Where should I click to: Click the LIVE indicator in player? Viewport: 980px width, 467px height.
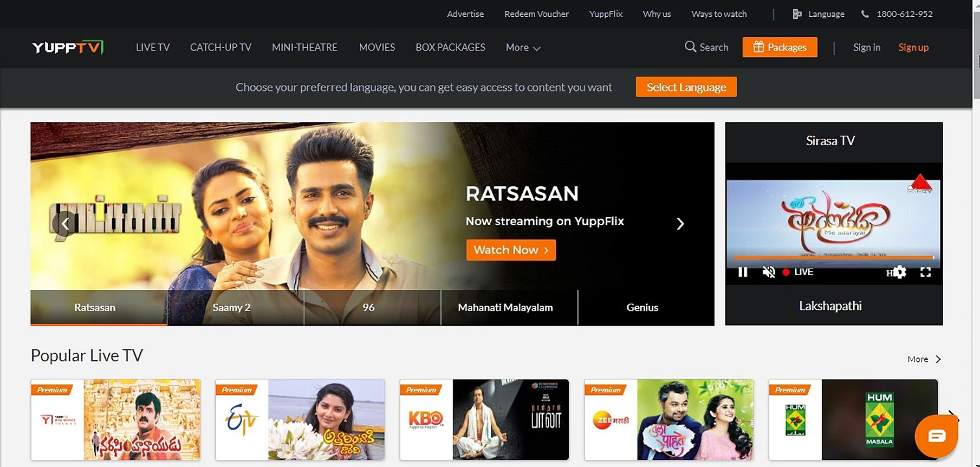pyautogui.click(x=798, y=272)
